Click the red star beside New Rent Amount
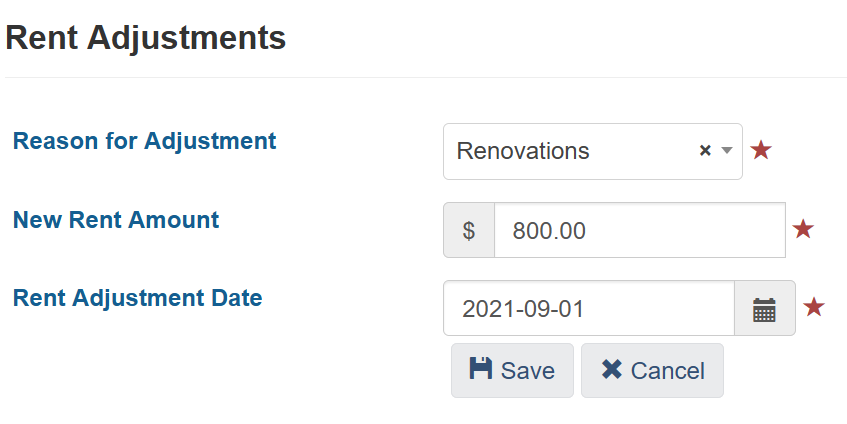This screenshot has width=847, height=424. [x=803, y=229]
